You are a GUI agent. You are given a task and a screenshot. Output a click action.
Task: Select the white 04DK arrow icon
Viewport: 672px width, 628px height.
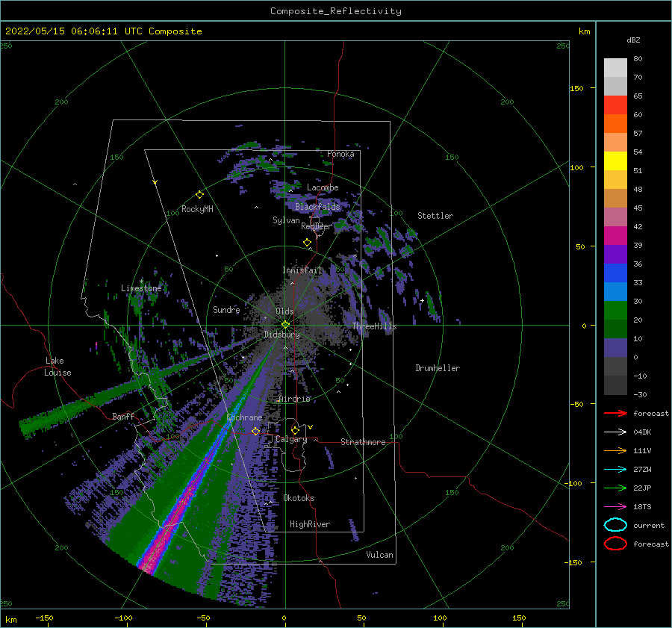(x=615, y=432)
